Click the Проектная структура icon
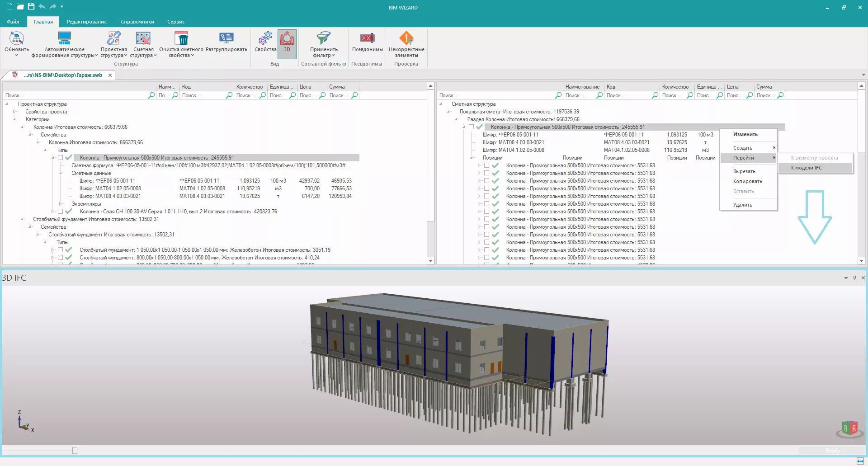The height and width of the screenshot is (466, 868). click(x=113, y=38)
